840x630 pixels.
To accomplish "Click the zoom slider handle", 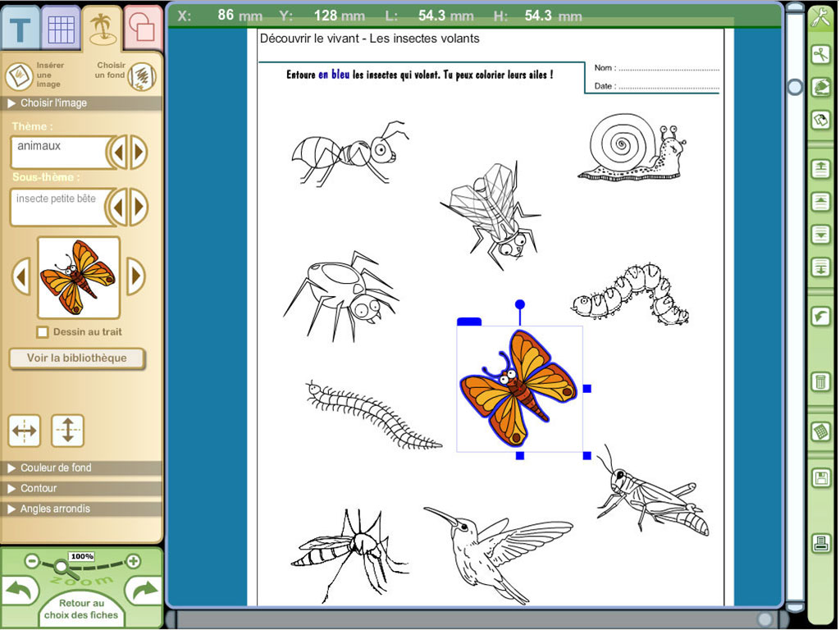I will [60, 566].
